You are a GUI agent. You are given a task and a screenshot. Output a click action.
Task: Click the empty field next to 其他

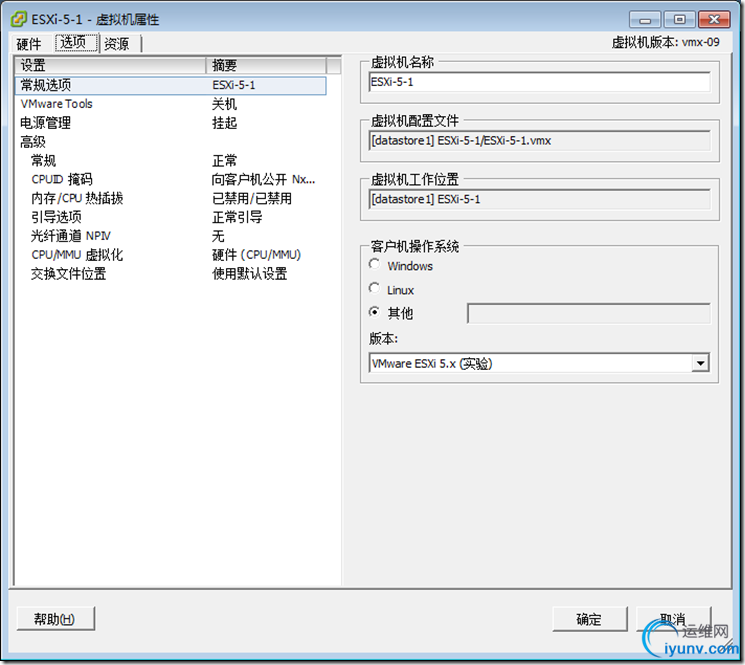pyautogui.click(x=588, y=313)
